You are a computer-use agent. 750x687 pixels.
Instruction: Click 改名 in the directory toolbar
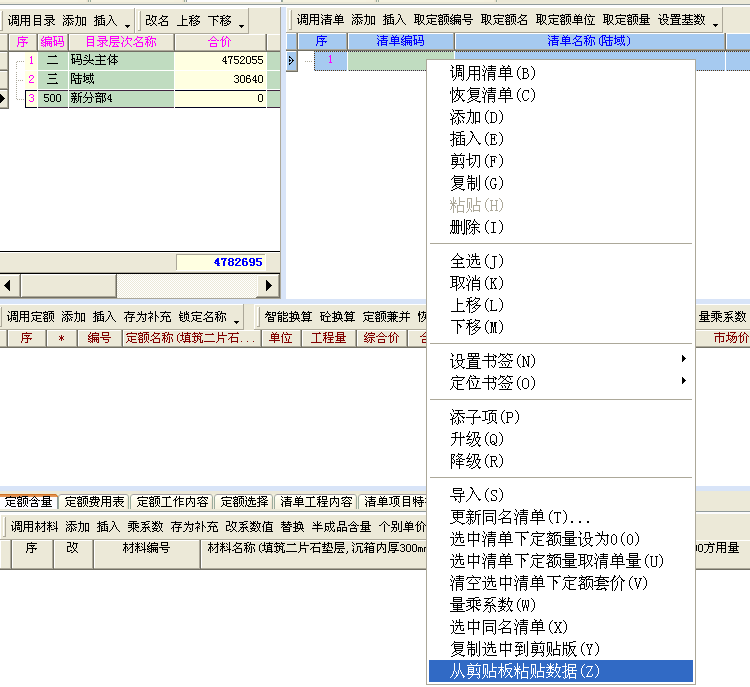[x=157, y=20]
